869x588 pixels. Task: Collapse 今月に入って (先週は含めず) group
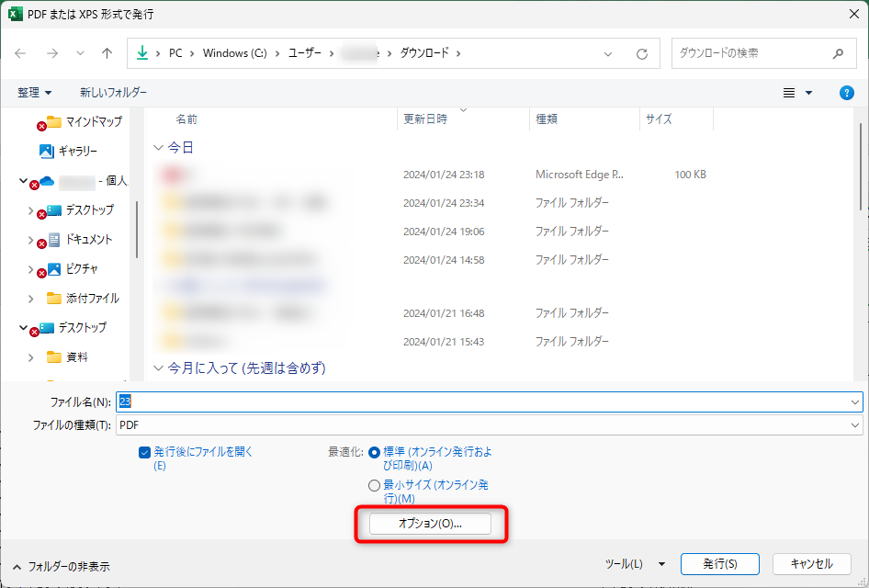158,368
